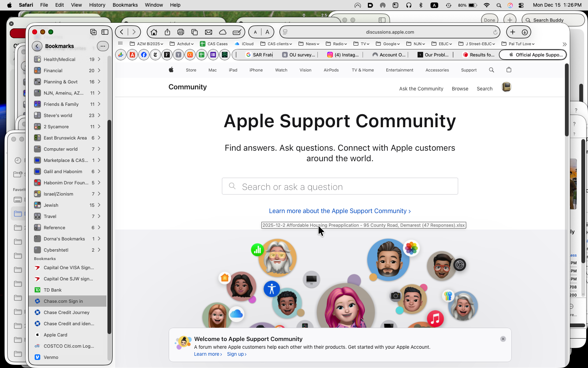Open Wi-Fi status in the menu bar

click(x=486, y=5)
